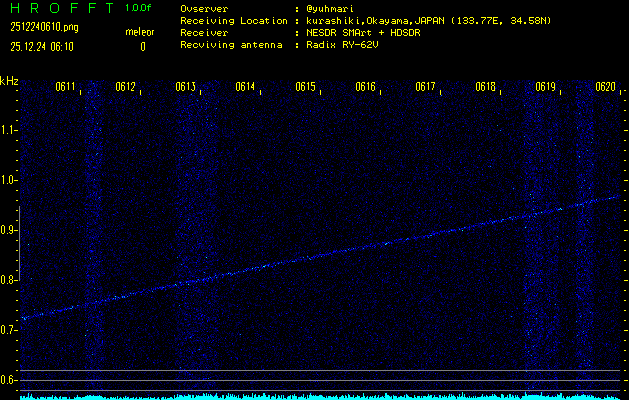Click the 1.0 frequency axis label
Image resolution: width=629 pixels, height=400 pixels.
point(9,180)
